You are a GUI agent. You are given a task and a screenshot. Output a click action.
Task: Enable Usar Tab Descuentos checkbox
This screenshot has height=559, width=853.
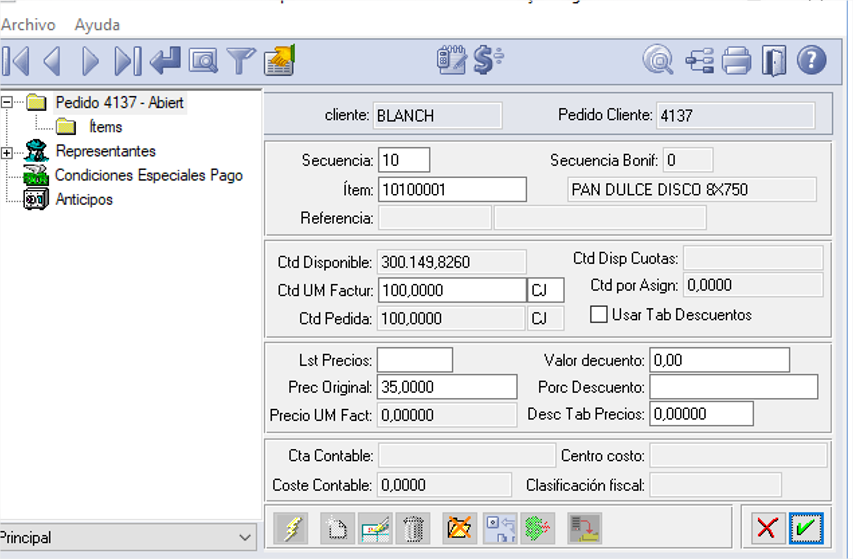[599, 314]
